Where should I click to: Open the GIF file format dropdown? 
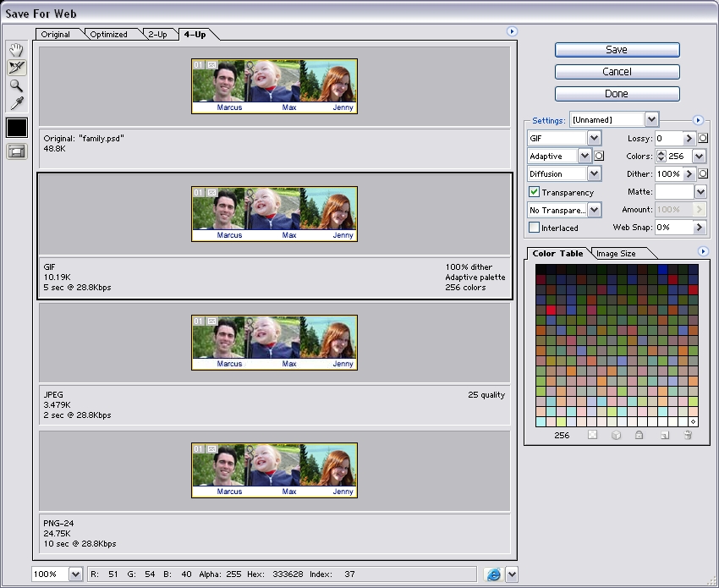click(x=594, y=138)
